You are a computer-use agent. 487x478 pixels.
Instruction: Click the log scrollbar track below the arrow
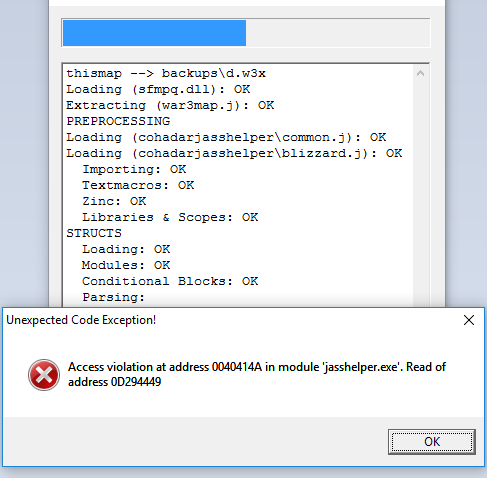click(x=420, y=193)
